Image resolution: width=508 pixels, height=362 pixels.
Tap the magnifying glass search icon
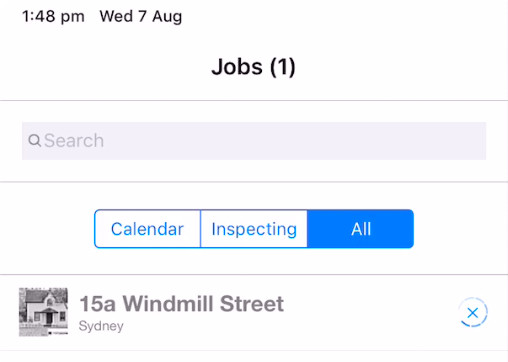click(35, 141)
